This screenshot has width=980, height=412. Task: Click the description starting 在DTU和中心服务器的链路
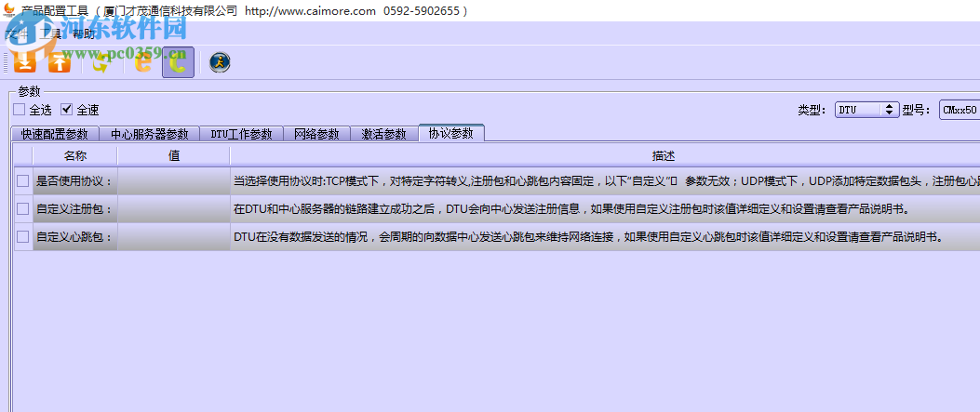605,209
